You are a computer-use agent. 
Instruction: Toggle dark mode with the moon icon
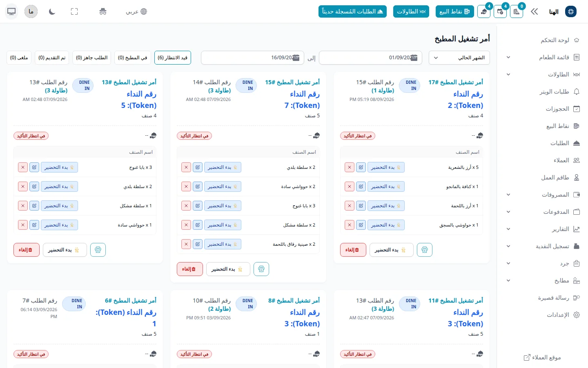tap(52, 11)
